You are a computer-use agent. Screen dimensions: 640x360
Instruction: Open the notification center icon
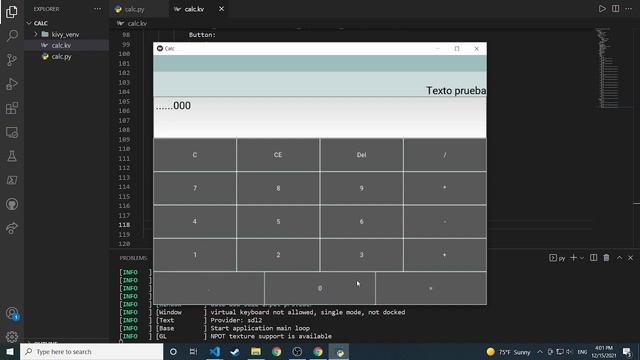[x=627, y=351]
